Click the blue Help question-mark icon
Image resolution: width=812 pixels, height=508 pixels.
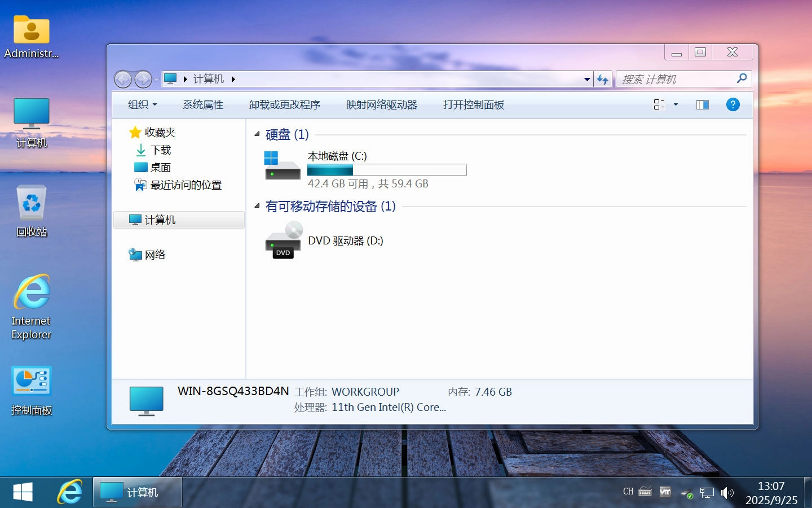(x=732, y=104)
